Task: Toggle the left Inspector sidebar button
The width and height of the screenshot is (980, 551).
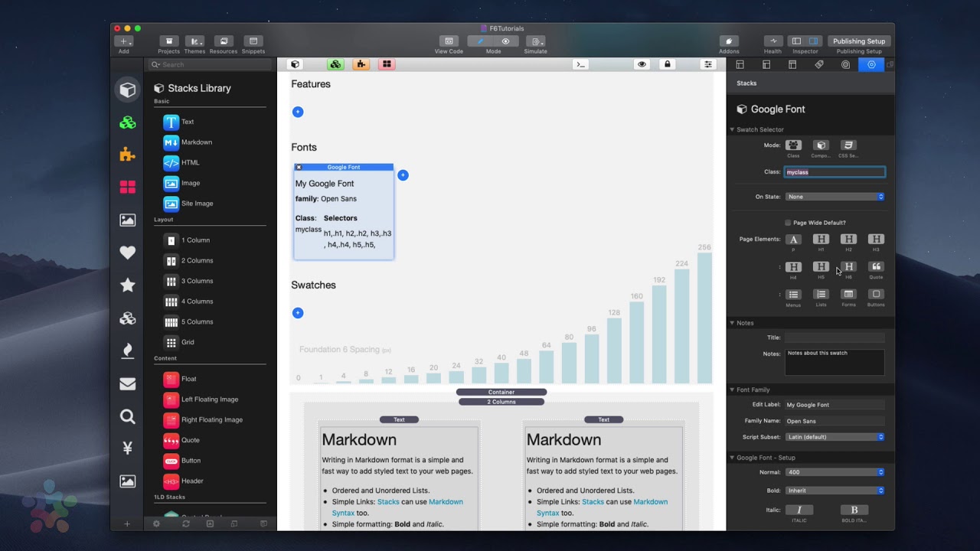Action: click(x=796, y=41)
